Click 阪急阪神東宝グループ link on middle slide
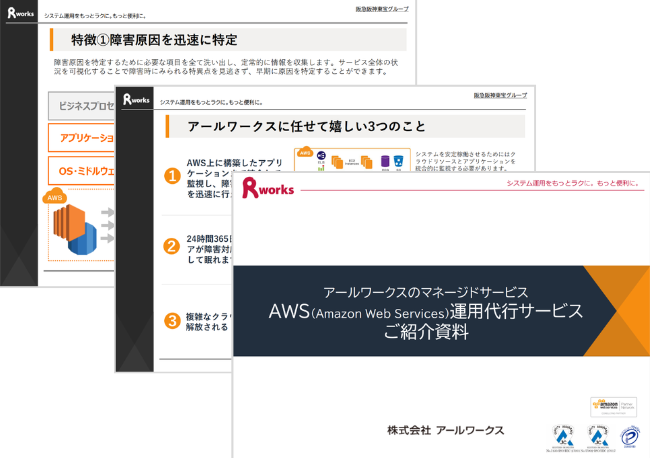Screen dimensions: 650x458 click(x=500, y=95)
